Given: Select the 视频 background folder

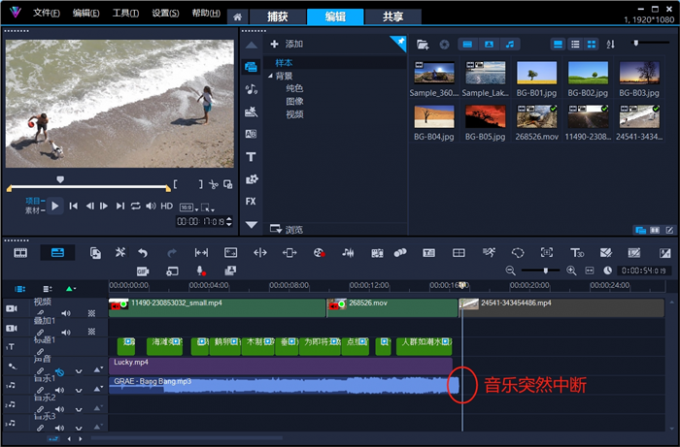Looking at the screenshot, I should click(x=294, y=114).
